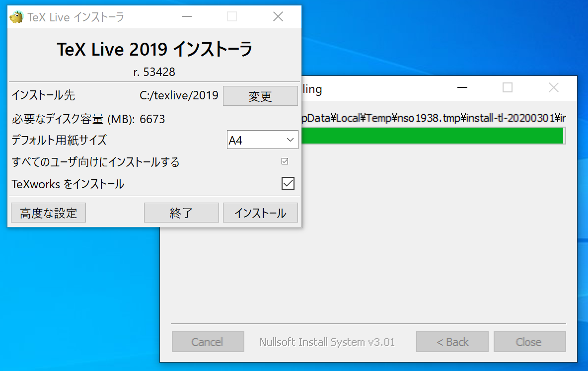This screenshot has width=588, height=371.
Task: Click 終了 button to quit installer
Action: 181,213
